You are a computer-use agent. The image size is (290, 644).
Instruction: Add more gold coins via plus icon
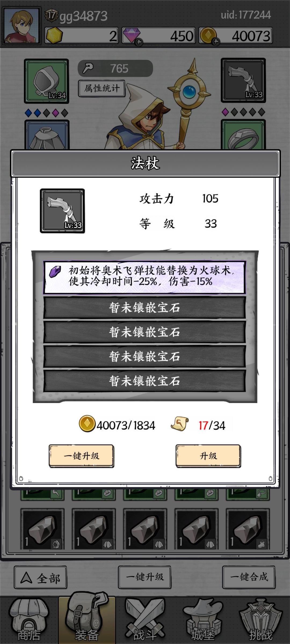pos(216,42)
